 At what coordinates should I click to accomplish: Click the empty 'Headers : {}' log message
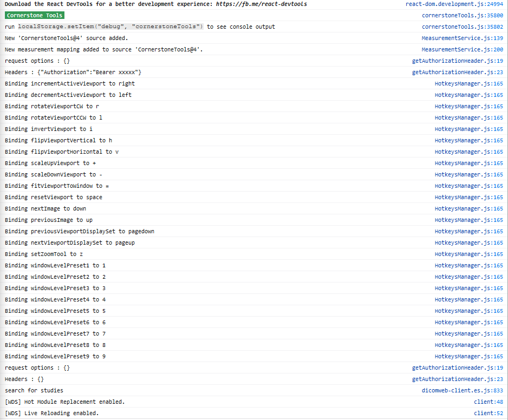[x=24, y=379]
